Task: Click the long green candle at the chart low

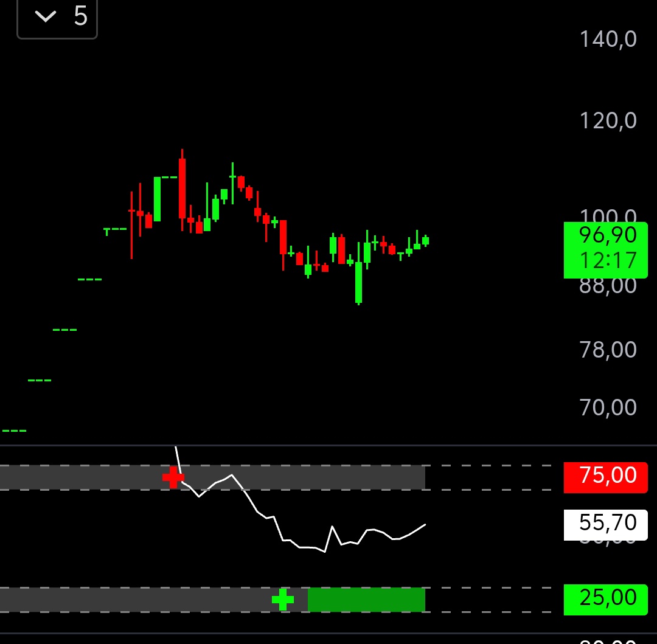Action: [x=359, y=282]
